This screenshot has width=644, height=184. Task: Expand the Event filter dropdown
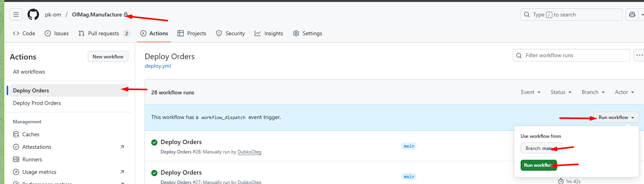(x=530, y=92)
